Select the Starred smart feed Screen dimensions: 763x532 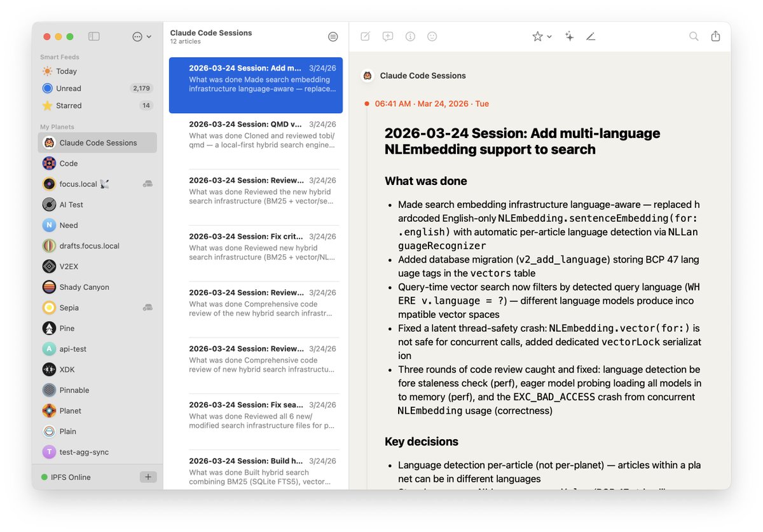coord(69,106)
